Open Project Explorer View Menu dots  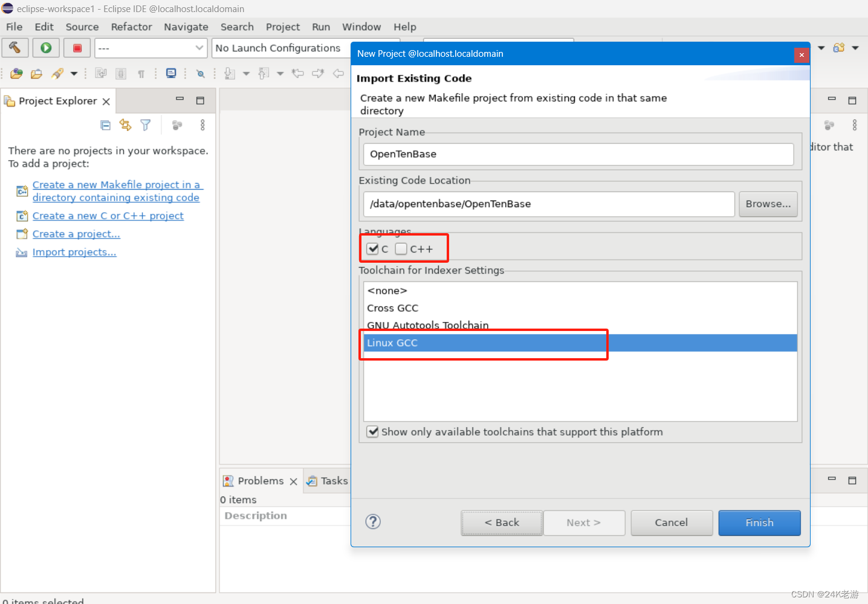[x=202, y=125]
